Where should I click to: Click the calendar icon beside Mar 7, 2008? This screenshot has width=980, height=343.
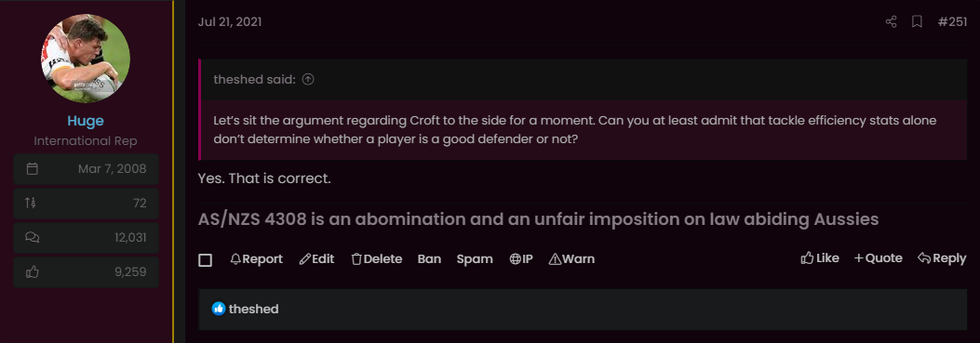(x=34, y=168)
